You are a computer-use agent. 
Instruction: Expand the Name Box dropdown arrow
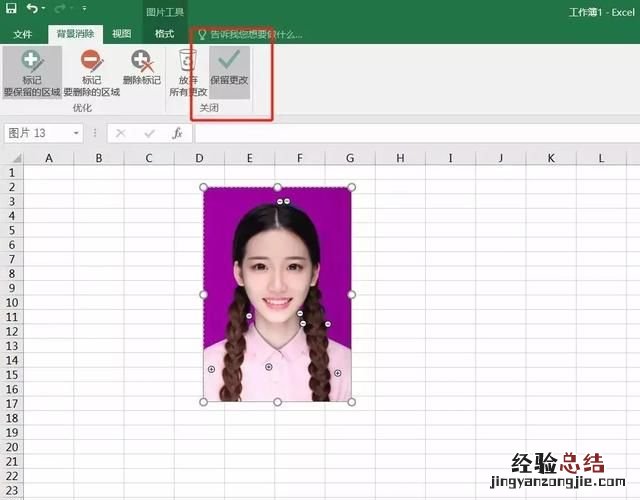point(76,133)
